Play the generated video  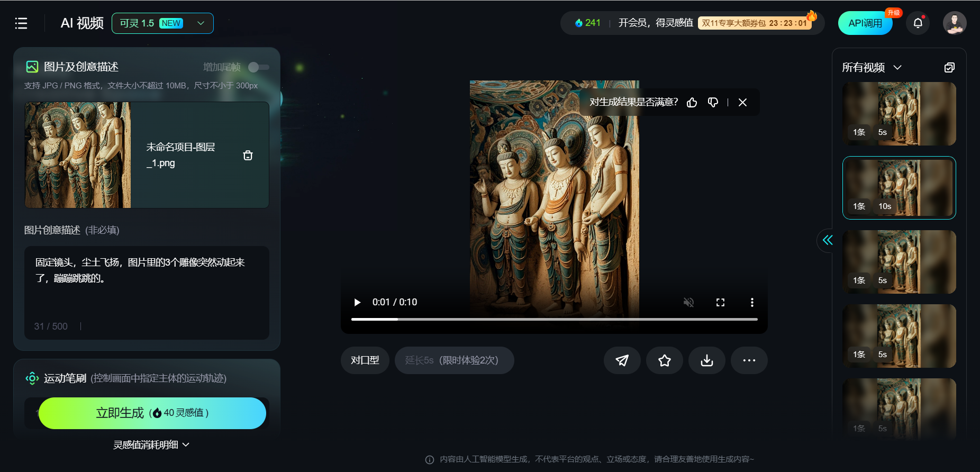click(x=357, y=302)
